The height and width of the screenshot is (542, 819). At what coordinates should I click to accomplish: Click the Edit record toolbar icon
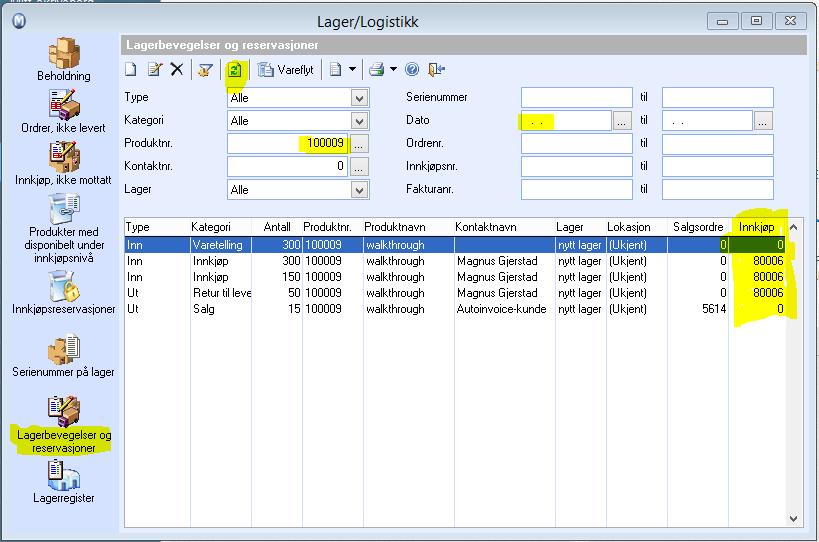coord(155,69)
